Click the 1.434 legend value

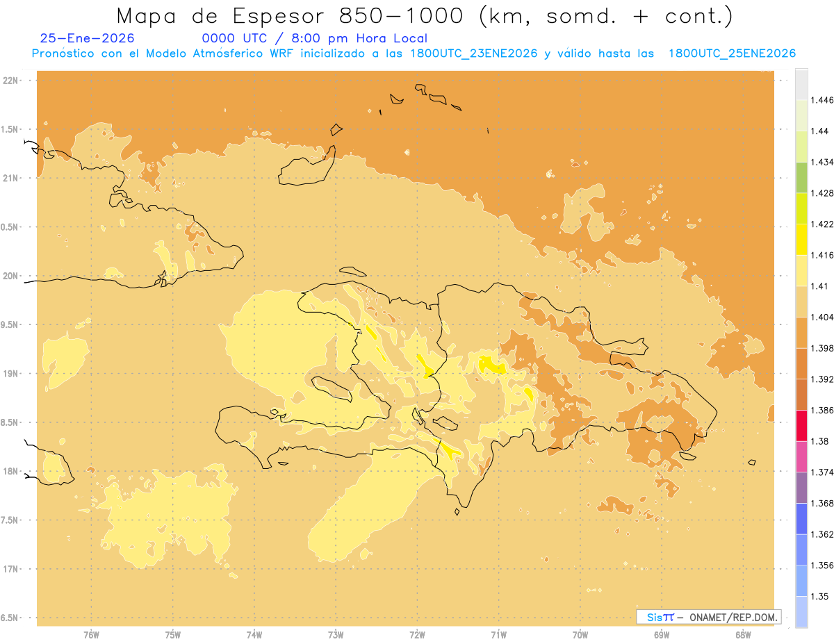pyautogui.click(x=821, y=162)
